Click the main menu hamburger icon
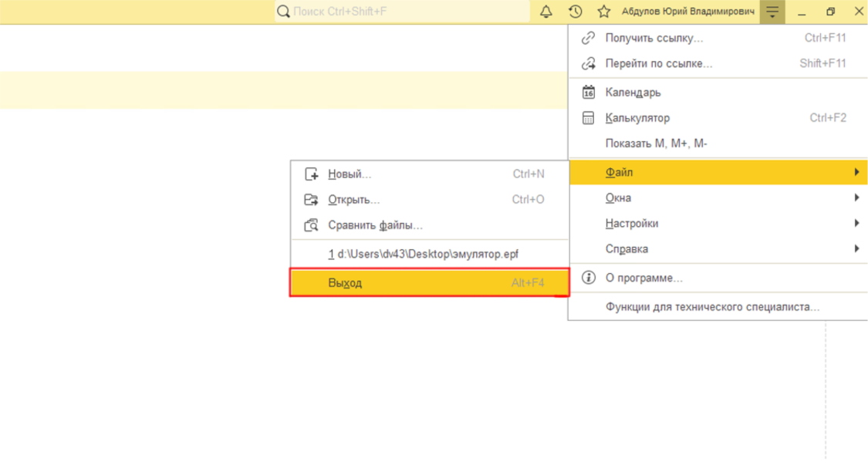868x463 pixels. click(x=772, y=12)
